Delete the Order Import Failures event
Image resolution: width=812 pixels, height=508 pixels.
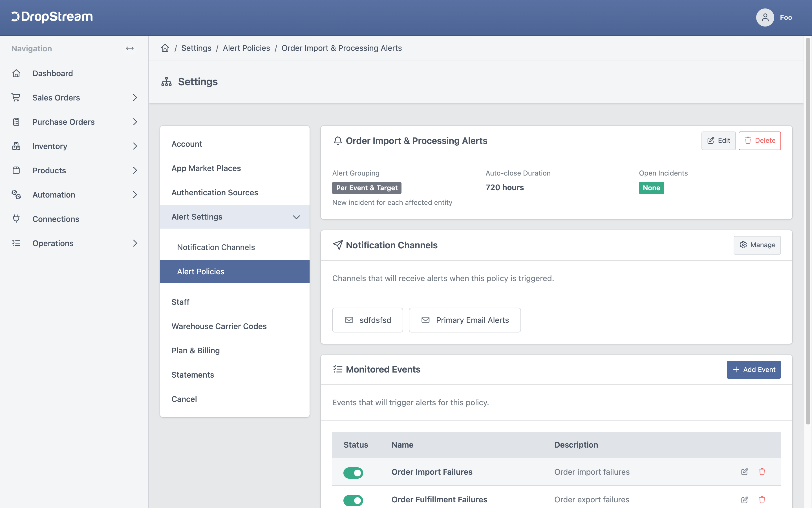(762, 472)
